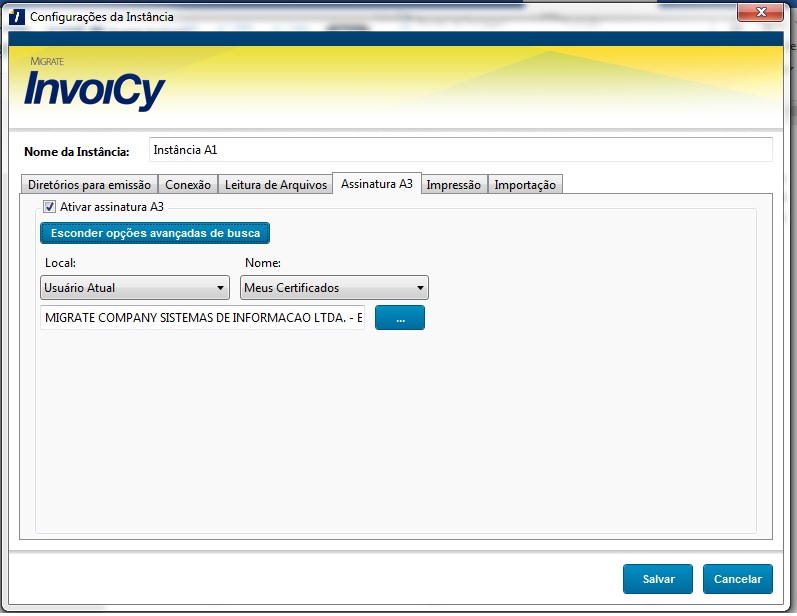Viewport: 797px width, 616px height.
Task: Expand the Local dropdown showing Usuário Atual
Action: pos(135,288)
